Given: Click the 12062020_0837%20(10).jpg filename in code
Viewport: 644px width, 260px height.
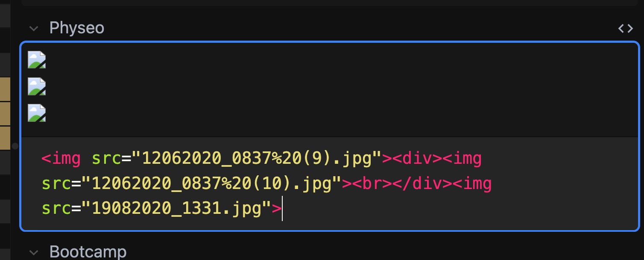Looking at the screenshot, I should coord(211,184).
